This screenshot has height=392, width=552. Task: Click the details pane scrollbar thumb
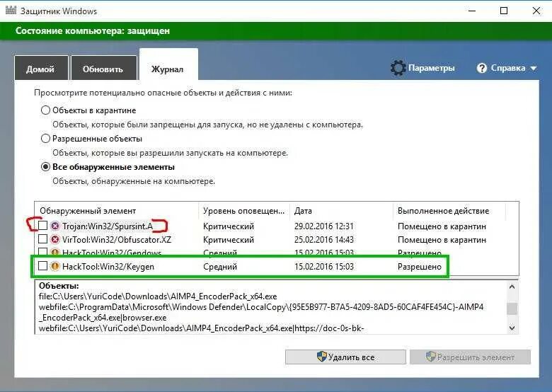512,309
